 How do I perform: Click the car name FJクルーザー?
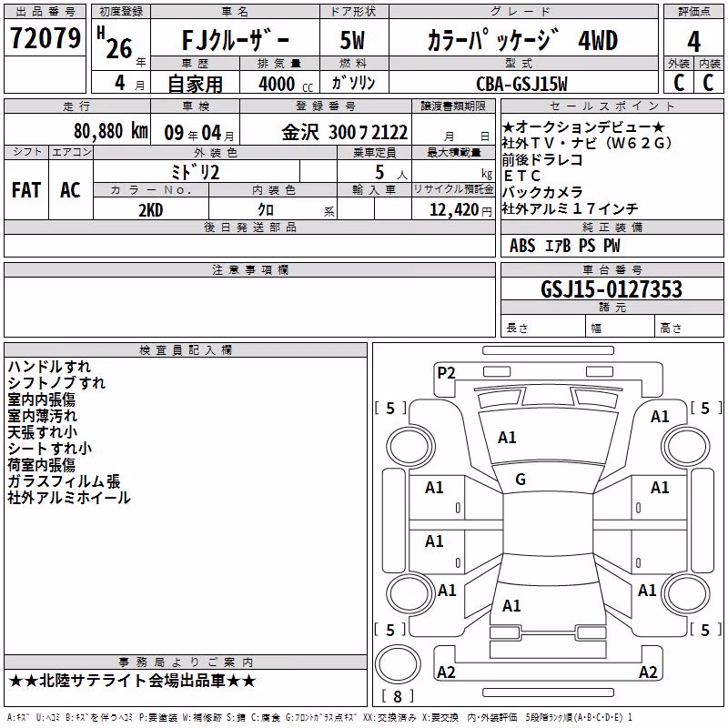pos(236,40)
